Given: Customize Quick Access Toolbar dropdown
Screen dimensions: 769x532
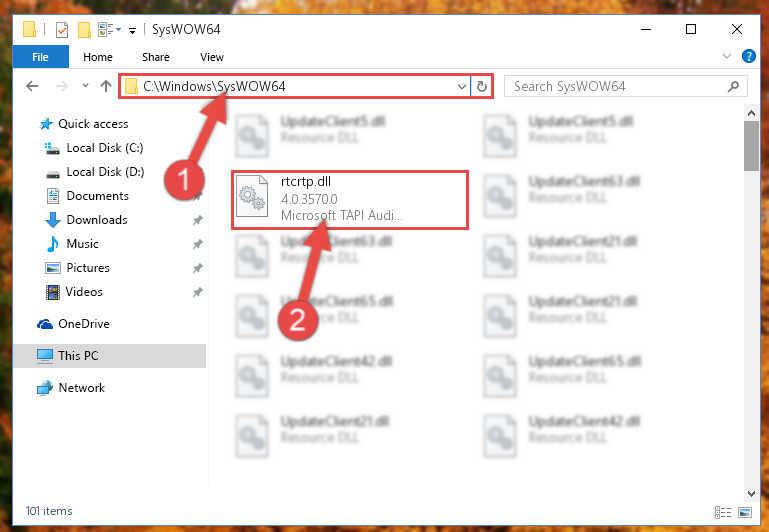Looking at the screenshot, I should (x=132, y=31).
